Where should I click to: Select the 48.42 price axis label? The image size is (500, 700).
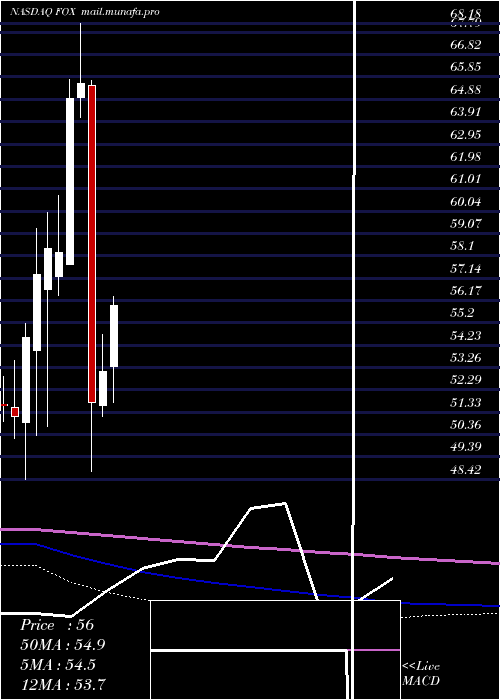point(466,469)
